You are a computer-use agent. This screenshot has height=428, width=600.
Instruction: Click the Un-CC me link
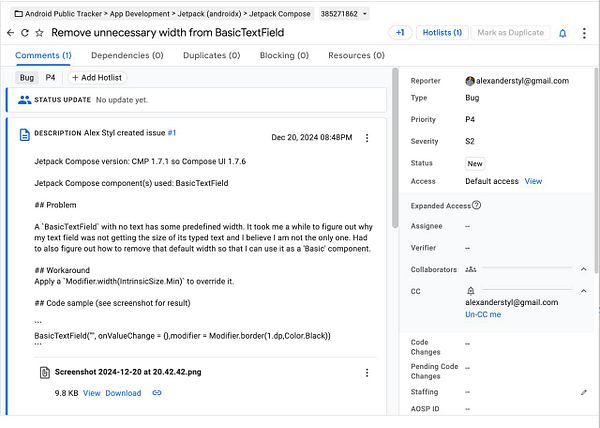[x=483, y=314]
